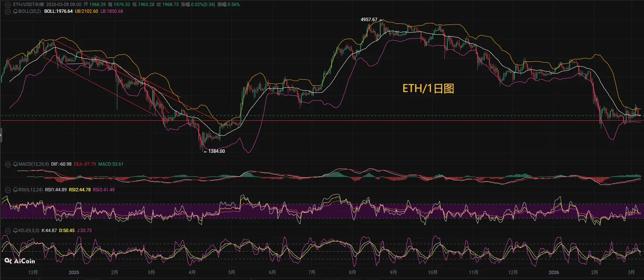644x280 pixels.
Task: Click the 4月 label on the time axis
Action: (192, 272)
